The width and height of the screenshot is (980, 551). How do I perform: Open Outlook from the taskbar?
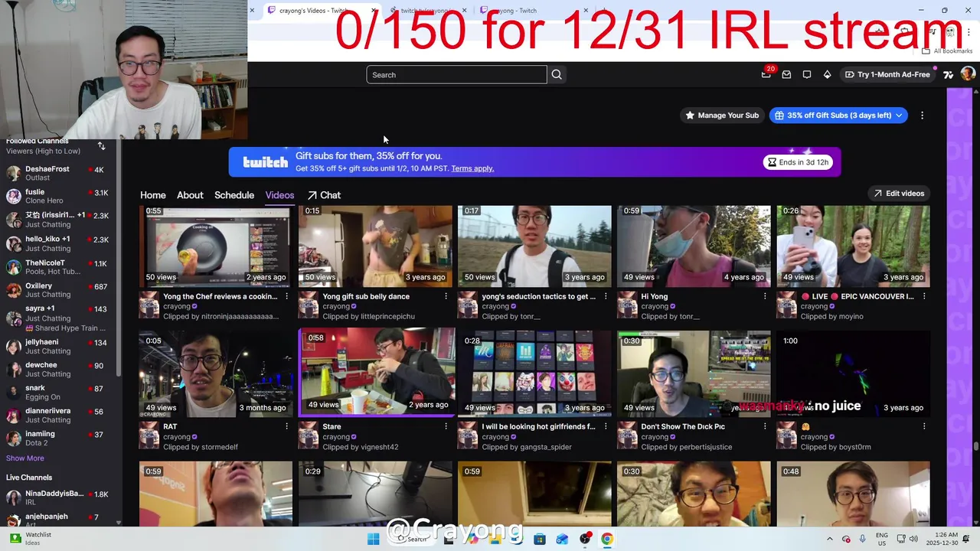click(562, 539)
